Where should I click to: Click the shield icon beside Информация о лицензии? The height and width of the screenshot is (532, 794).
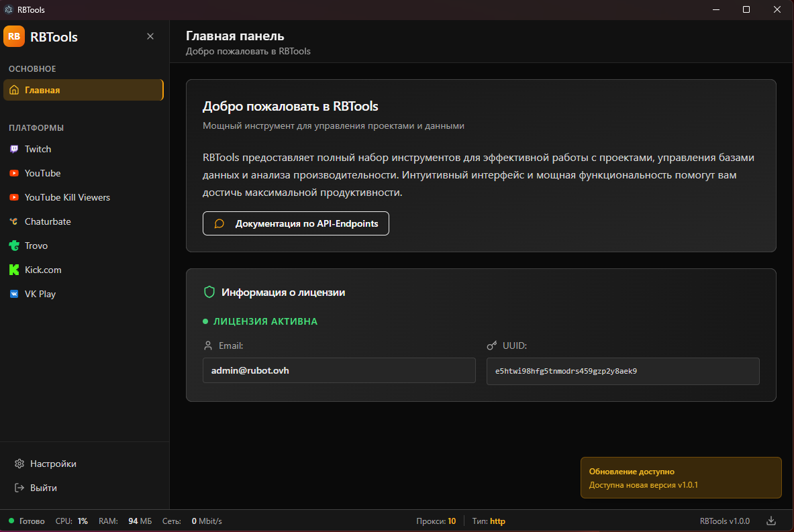point(209,292)
